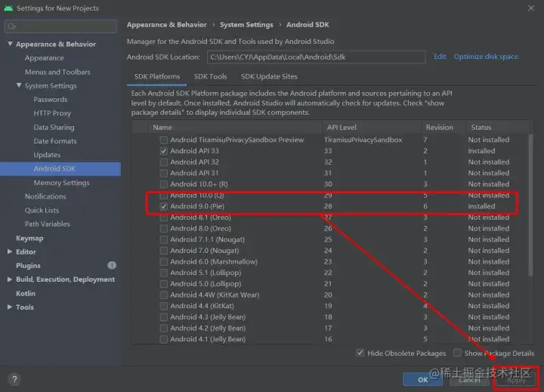Collapse the System Settings tree node
Screen dimensions: 544x392
coord(19,85)
